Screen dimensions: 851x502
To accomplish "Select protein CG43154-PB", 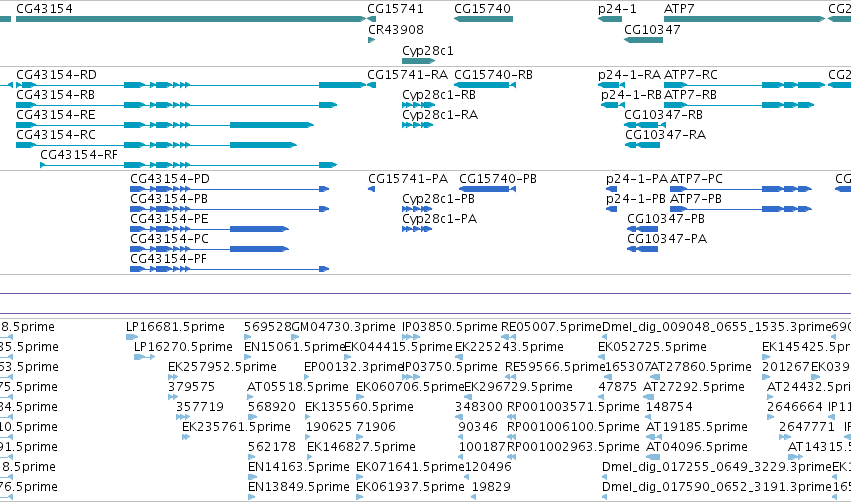I will click(x=230, y=209).
